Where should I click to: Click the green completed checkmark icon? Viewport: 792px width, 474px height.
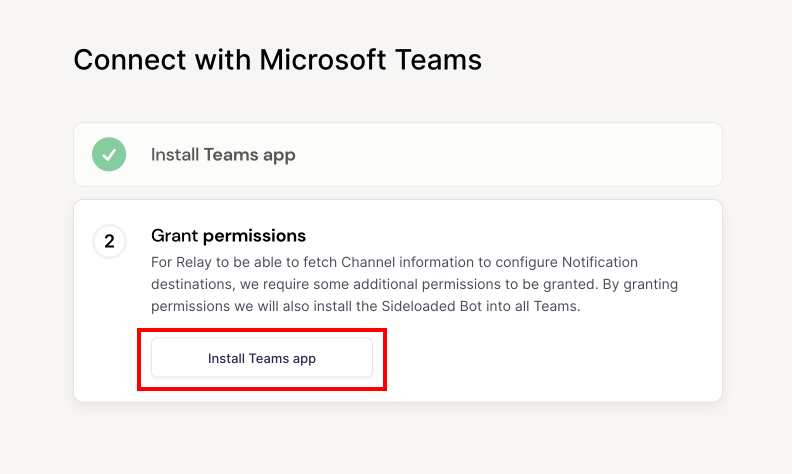click(x=109, y=154)
